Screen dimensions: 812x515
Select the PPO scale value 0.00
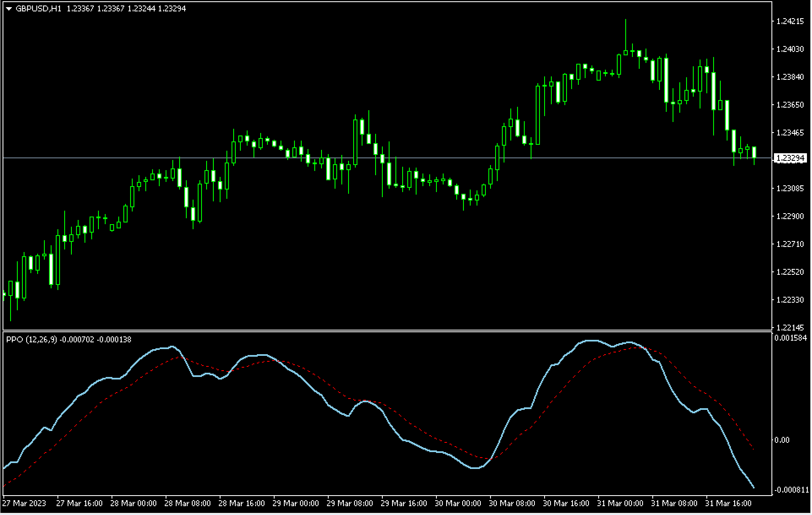(x=782, y=440)
